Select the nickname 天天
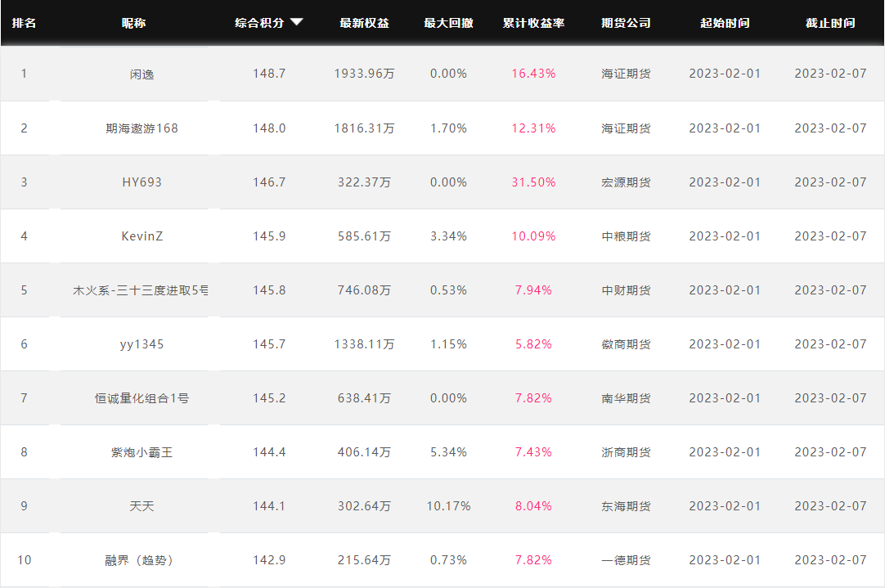The height and width of the screenshot is (588, 885). [142, 506]
